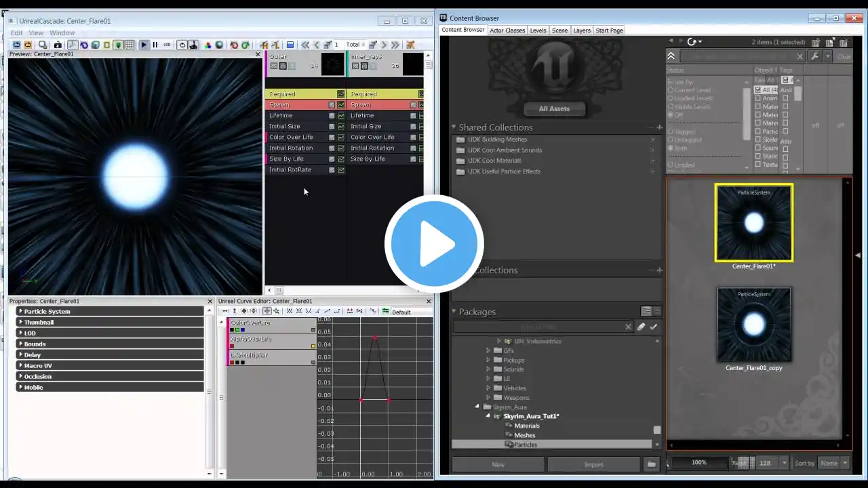Add a Shared Collection with plus icon
Image resolution: width=868 pixels, height=488 pixels.
(x=658, y=127)
